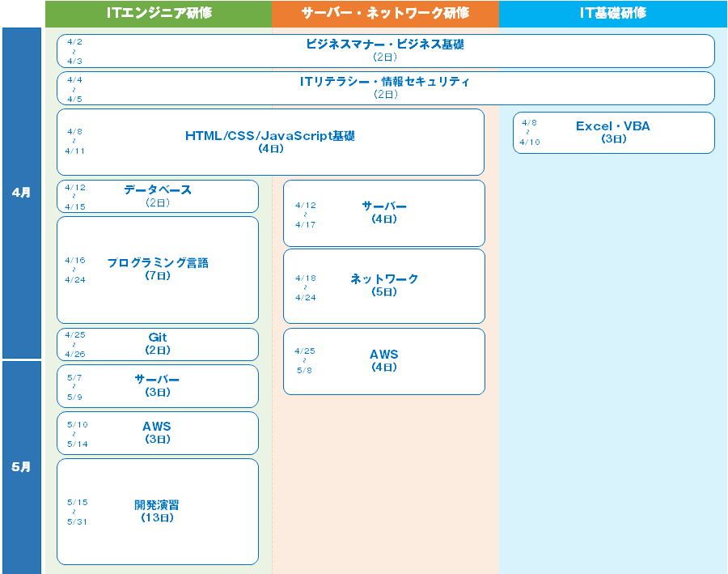Viewport: 728px width, 574px height.
Task: Open the ビジネスマナー・ビジネス基礎 course box
Action: tap(385, 51)
